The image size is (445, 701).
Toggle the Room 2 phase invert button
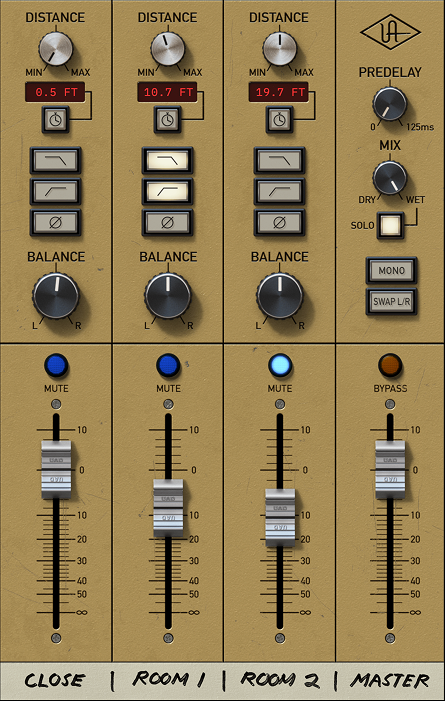coord(279,222)
